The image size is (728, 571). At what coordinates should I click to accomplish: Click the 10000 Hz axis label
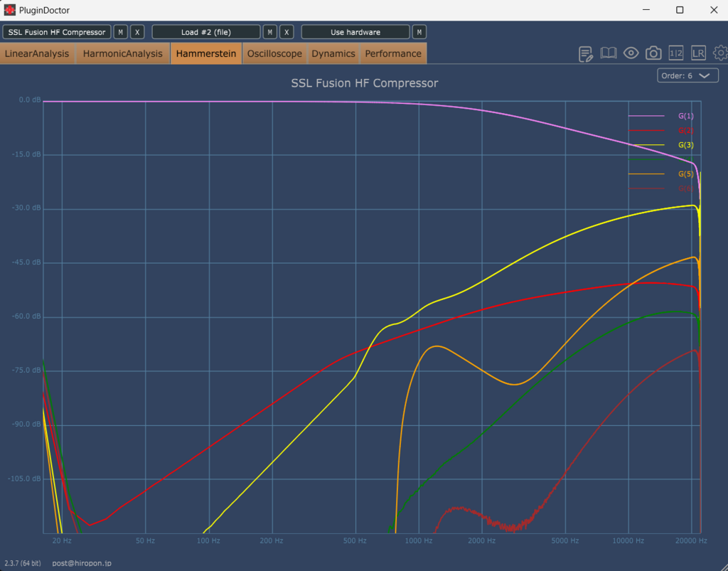pyautogui.click(x=628, y=541)
